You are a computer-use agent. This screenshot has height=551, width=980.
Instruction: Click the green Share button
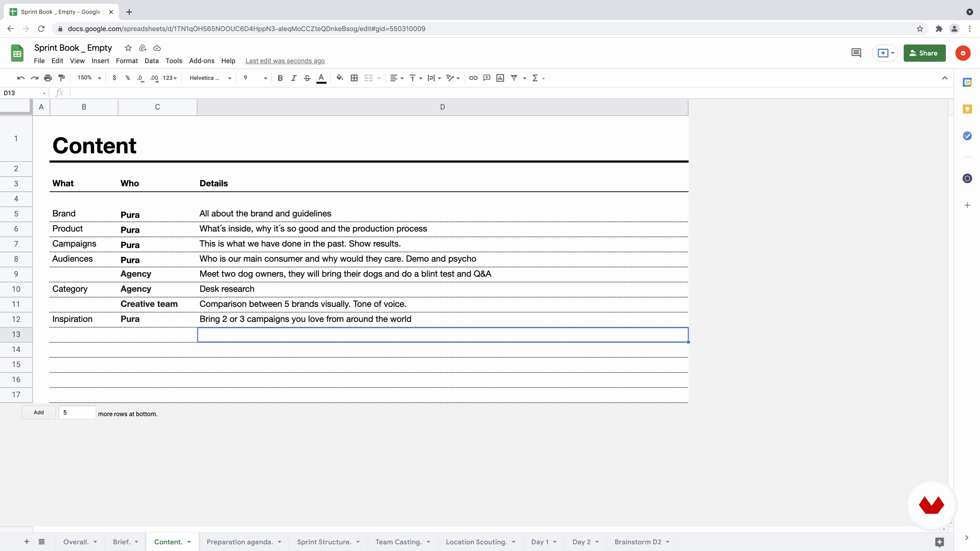pyautogui.click(x=924, y=53)
